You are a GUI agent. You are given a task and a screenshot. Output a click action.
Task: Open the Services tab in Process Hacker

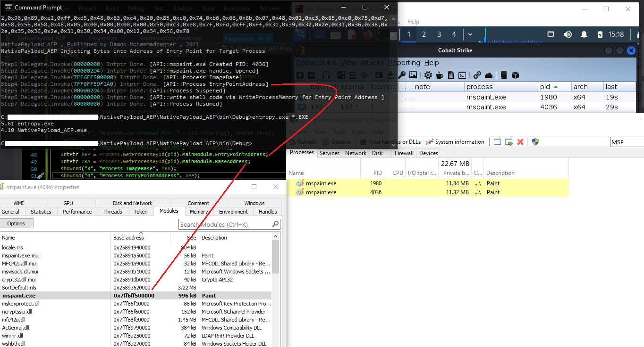pos(329,153)
